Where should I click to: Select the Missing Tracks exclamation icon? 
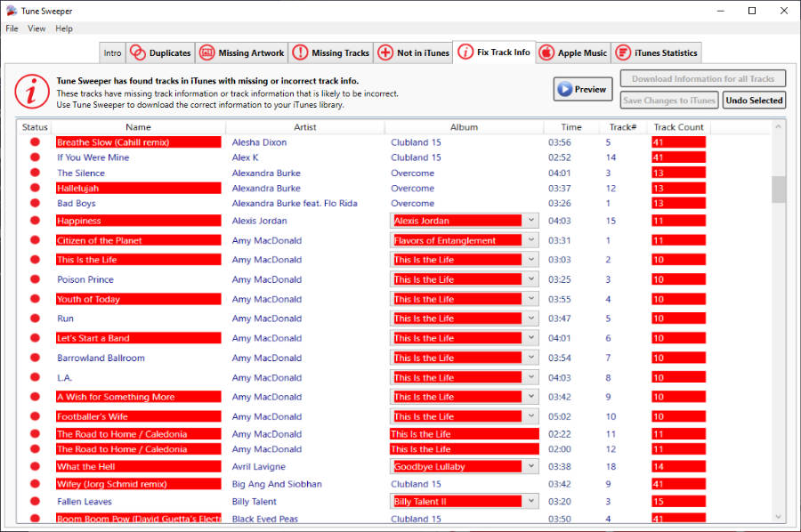300,52
